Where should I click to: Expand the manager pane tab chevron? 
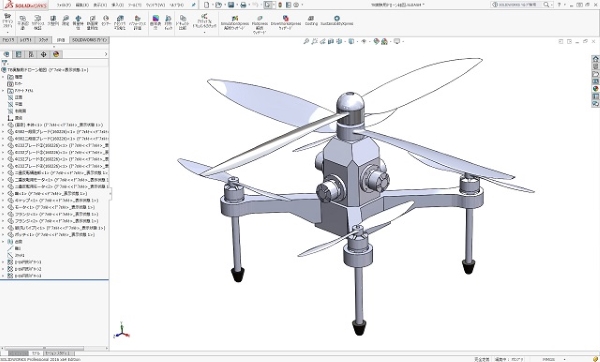pyautogui.click(x=106, y=54)
